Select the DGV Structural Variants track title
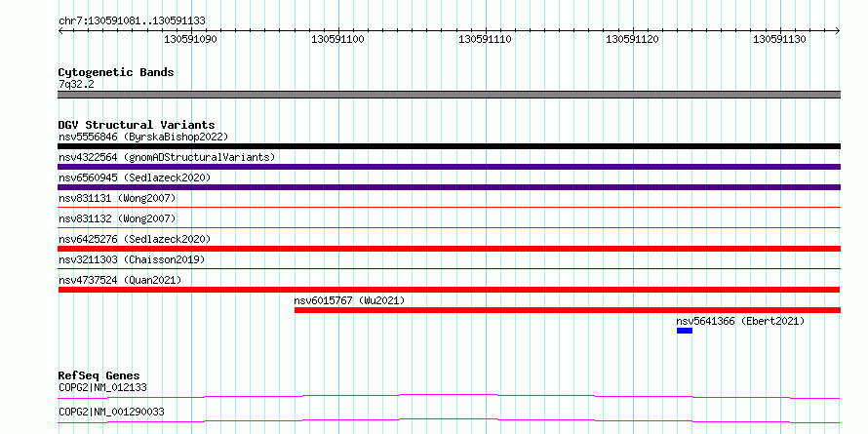This screenshot has width=868, height=434. pyautogui.click(x=137, y=125)
